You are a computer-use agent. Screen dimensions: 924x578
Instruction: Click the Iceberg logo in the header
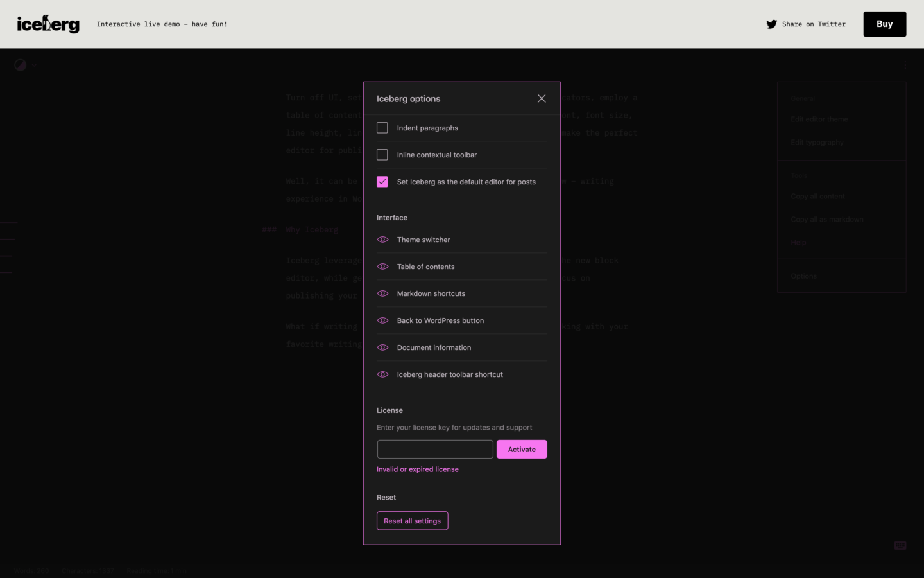[x=48, y=24]
